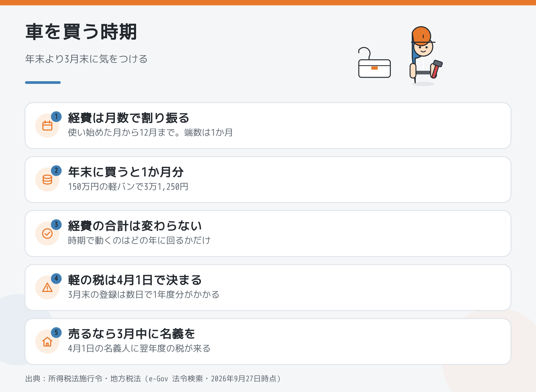The height and width of the screenshot is (392, 536).
Task: Click the house icon beside 売るなら3月中に名義を
Action: point(47,341)
